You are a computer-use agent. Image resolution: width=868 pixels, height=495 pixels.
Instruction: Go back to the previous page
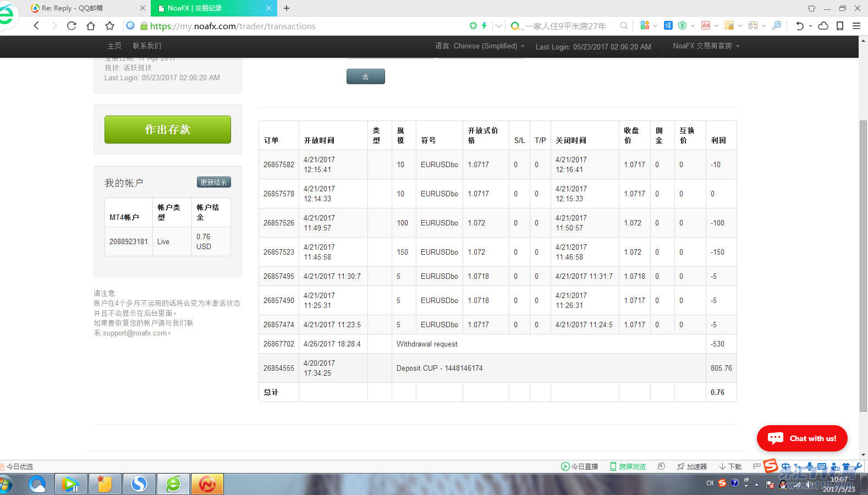[x=36, y=26]
